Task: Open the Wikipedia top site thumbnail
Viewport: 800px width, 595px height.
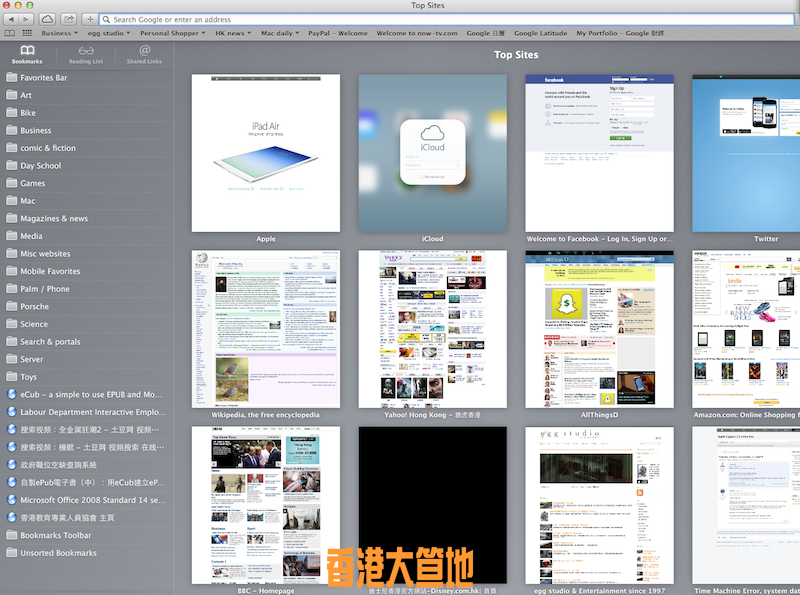Action: [266, 329]
